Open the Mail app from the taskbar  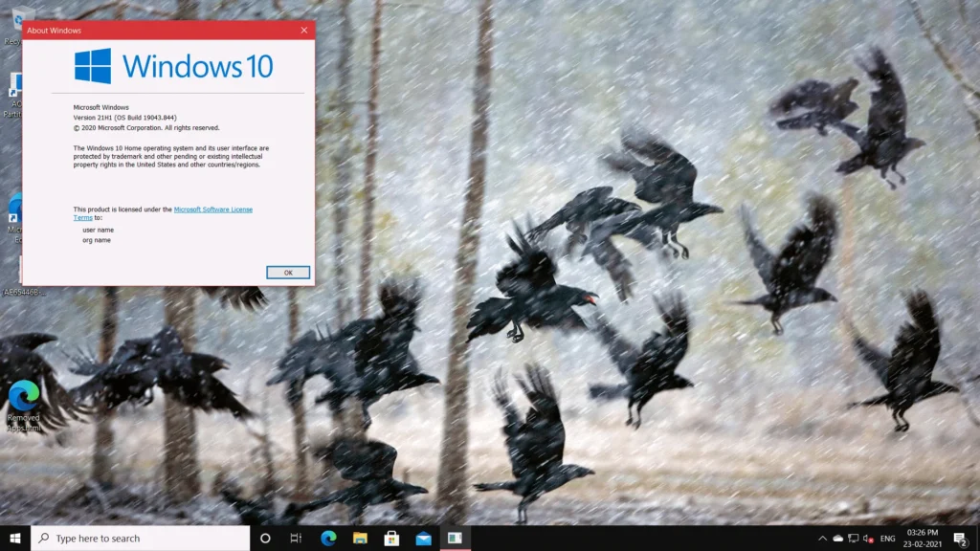point(423,538)
